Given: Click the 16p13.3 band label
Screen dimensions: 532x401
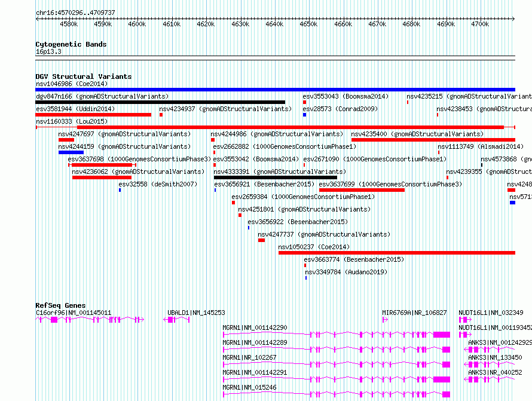Looking at the screenshot, I should [x=48, y=51].
